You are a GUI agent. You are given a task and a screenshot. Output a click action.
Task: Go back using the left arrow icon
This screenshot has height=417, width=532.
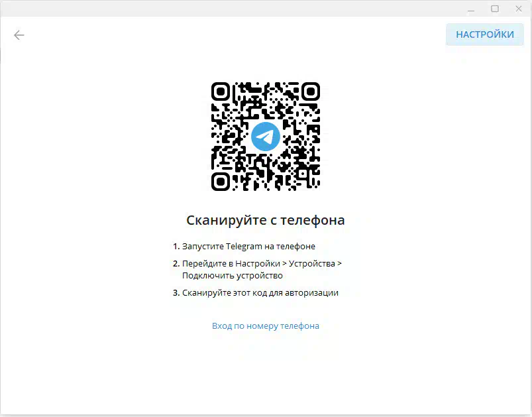(19, 35)
